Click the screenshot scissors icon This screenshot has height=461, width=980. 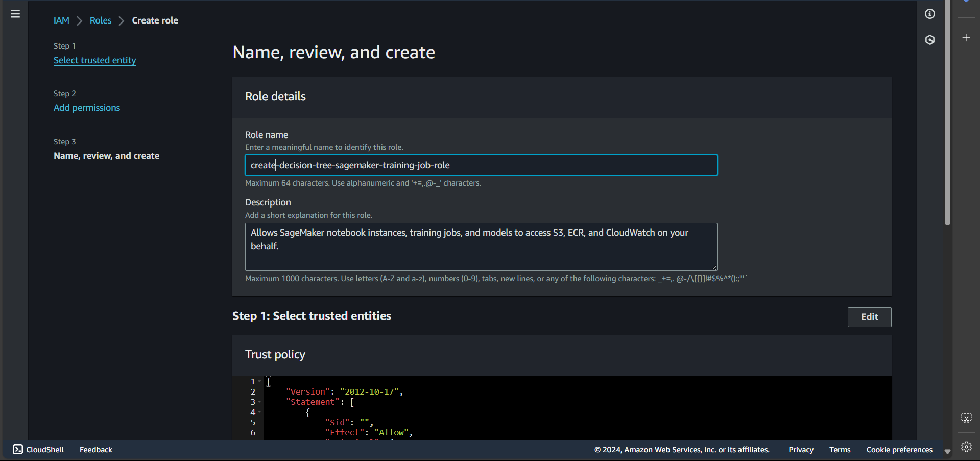click(966, 418)
